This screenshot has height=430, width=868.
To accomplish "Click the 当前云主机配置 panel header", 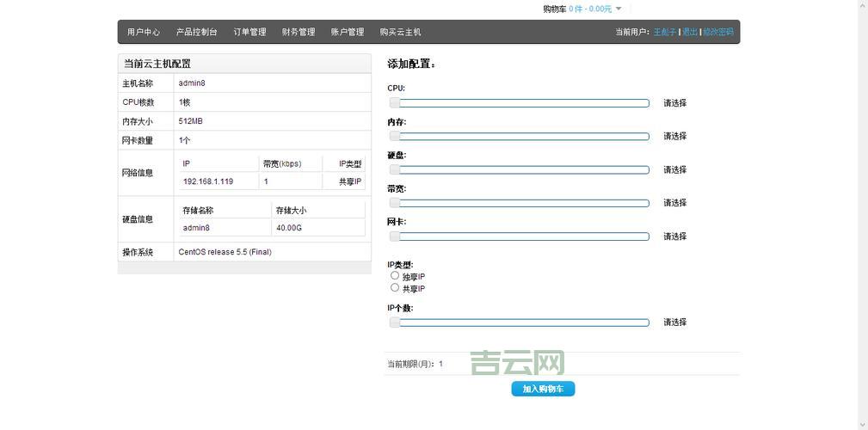I will click(244, 64).
